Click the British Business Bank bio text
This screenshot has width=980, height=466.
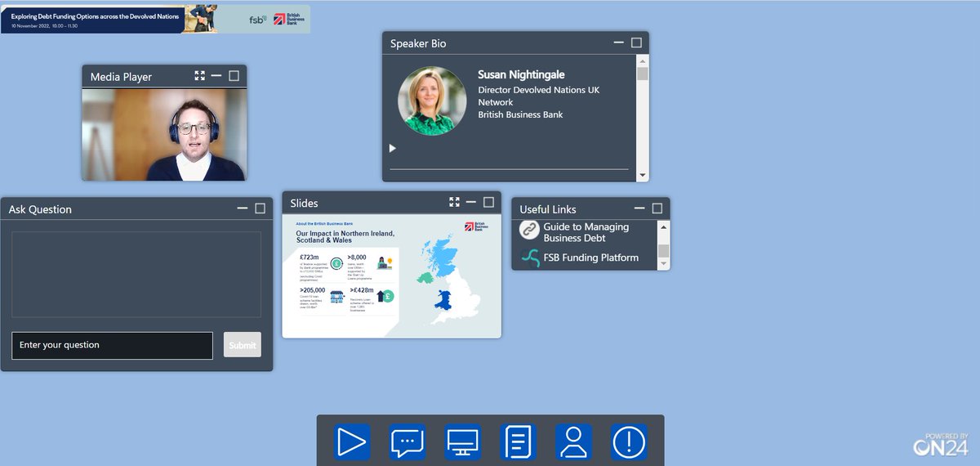tap(520, 114)
